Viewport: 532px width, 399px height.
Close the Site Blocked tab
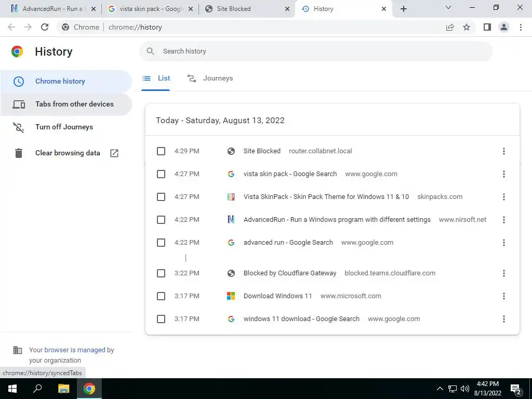[x=287, y=9]
